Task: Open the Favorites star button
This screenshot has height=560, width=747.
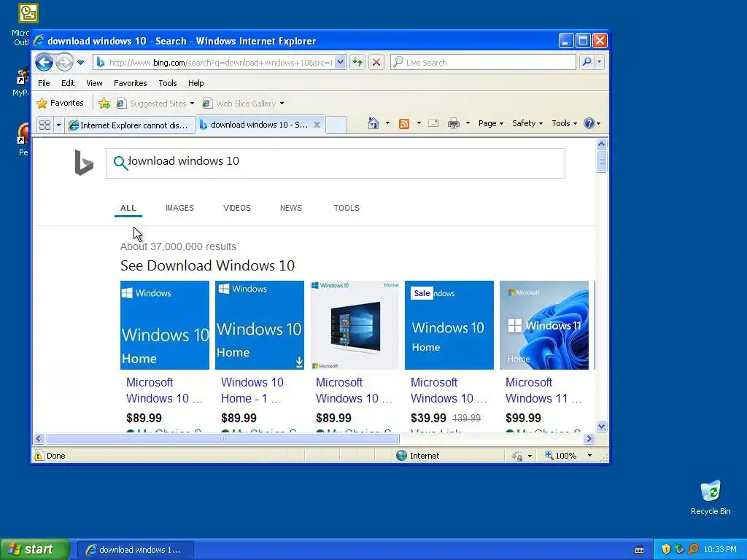Action: (x=60, y=103)
